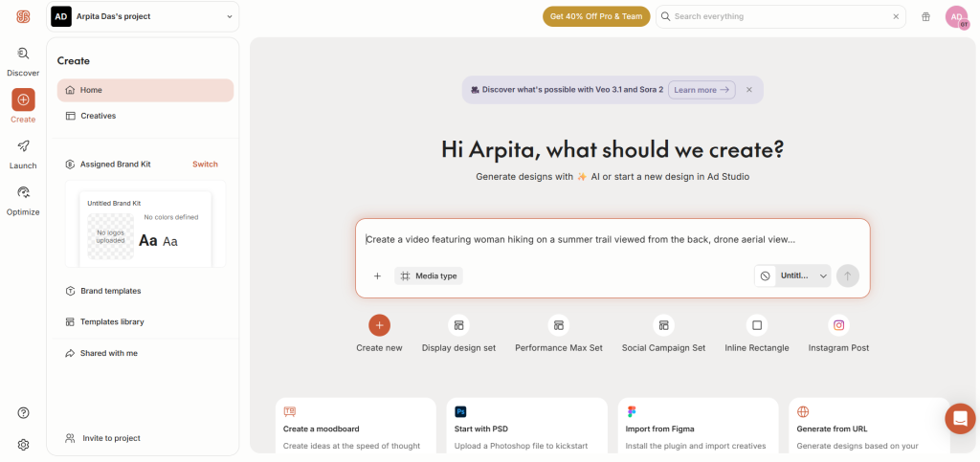Go to Home in Create panel

(145, 90)
